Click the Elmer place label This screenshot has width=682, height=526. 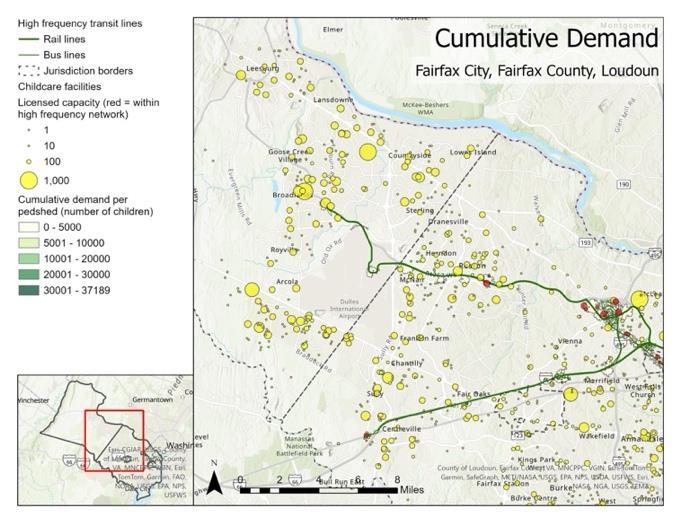pos(333,30)
